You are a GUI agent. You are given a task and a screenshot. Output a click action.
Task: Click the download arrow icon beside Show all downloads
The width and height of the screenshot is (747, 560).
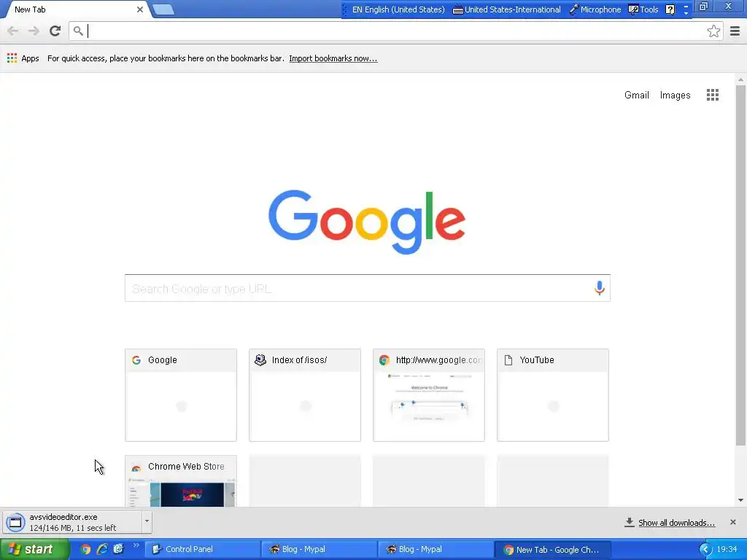(x=630, y=522)
